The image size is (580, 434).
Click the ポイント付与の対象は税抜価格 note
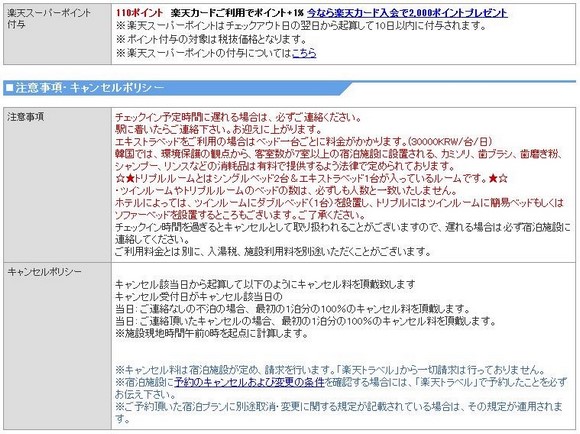click(211, 39)
